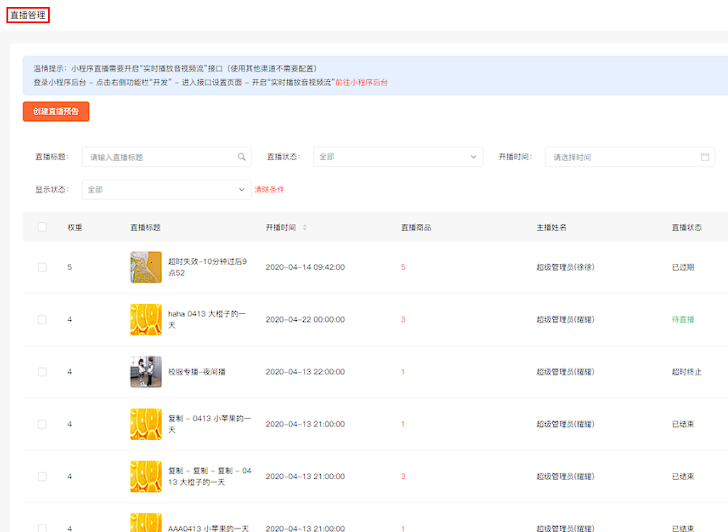Viewport: 728px width, 532px height.
Task: Click anchor name 超级管理员(徐徐)
Action: pos(566,267)
